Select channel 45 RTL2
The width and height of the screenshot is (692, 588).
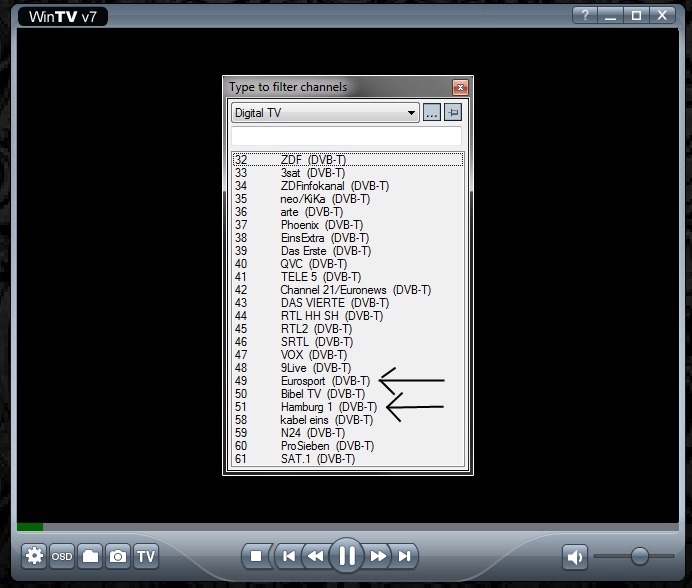(x=348, y=329)
